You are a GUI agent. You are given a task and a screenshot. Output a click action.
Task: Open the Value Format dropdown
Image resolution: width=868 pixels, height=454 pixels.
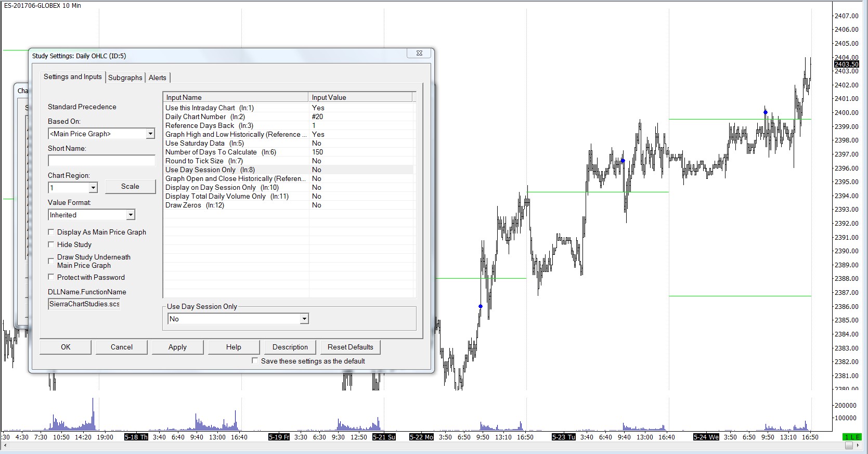click(x=131, y=215)
